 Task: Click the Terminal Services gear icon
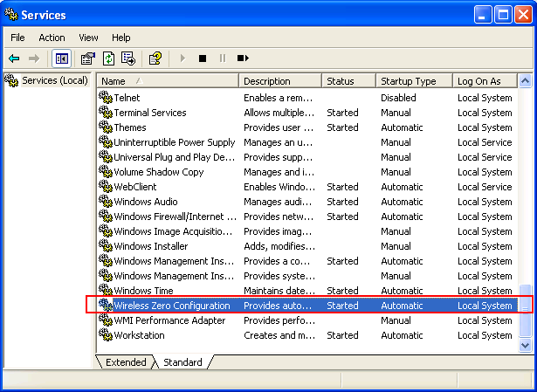106,112
